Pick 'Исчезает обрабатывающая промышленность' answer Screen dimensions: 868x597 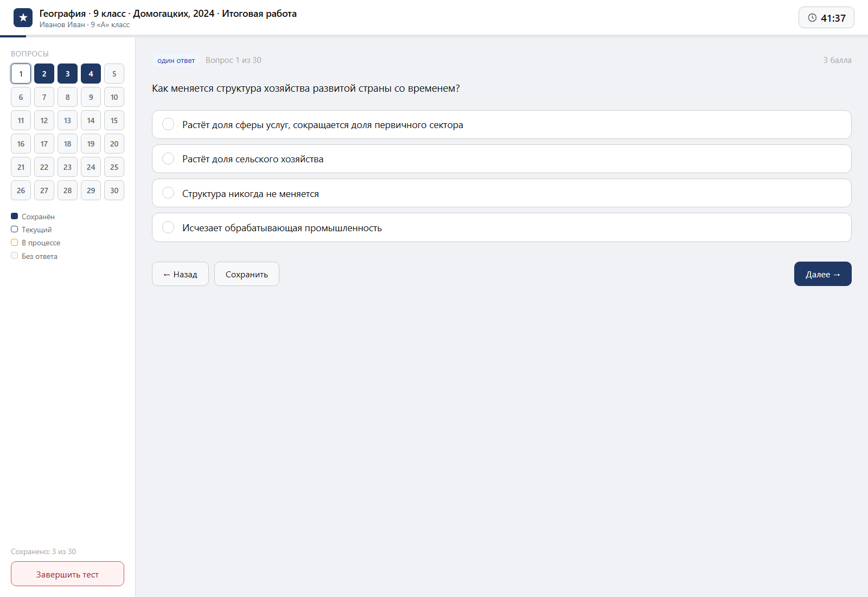501,227
